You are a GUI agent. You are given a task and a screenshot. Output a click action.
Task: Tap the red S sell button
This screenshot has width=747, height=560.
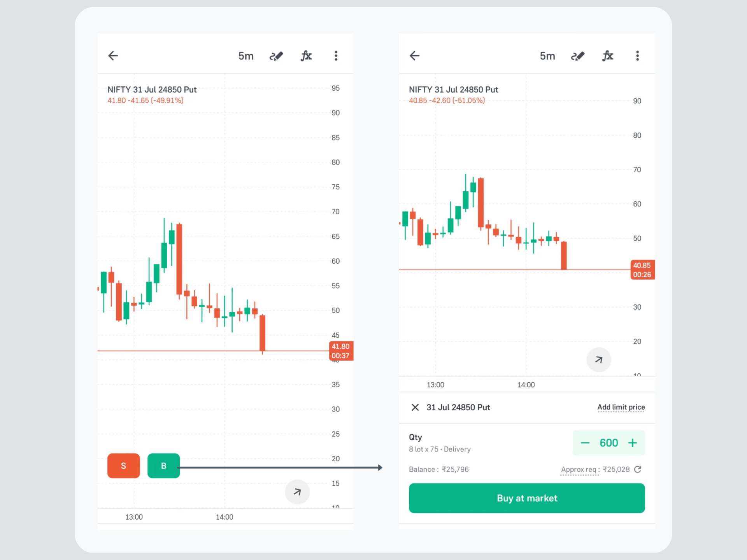(x=124, y=465)
